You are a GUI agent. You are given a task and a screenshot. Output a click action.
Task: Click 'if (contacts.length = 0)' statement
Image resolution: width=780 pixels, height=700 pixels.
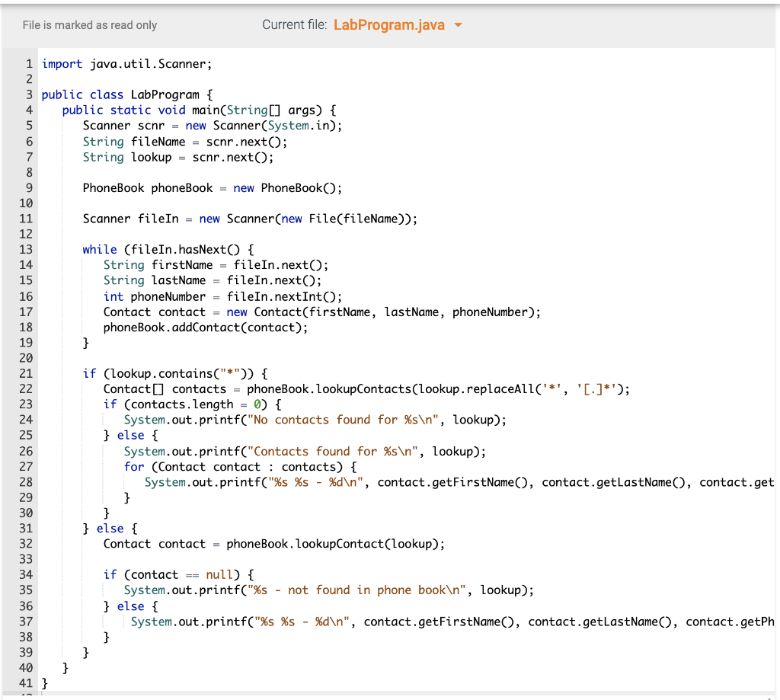pyautogui.click(x=193, y=404)
